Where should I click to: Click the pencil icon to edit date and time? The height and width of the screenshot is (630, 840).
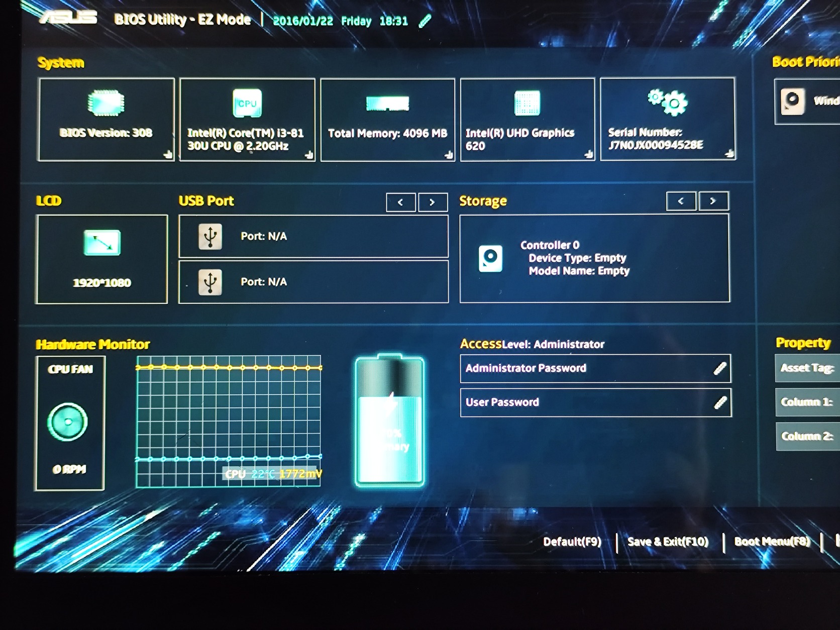pos(425,21)
